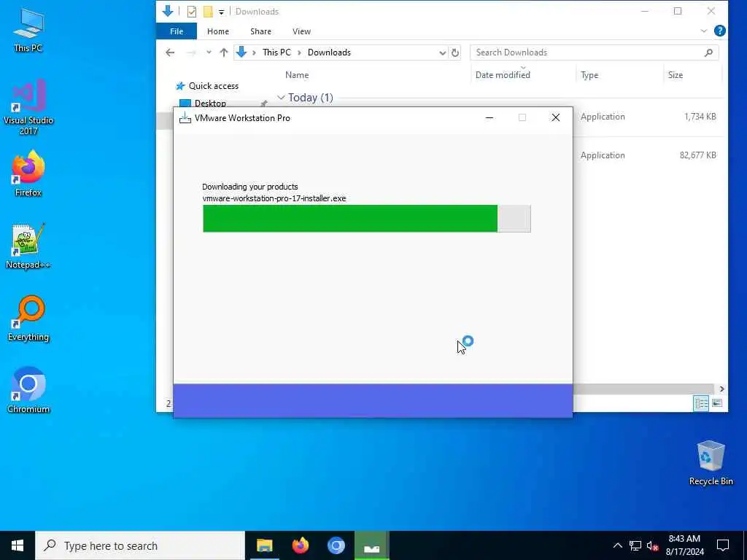Click search magnifier icon in Explorer
Viewport: 747px width, 560px height.
pos(708,52)
